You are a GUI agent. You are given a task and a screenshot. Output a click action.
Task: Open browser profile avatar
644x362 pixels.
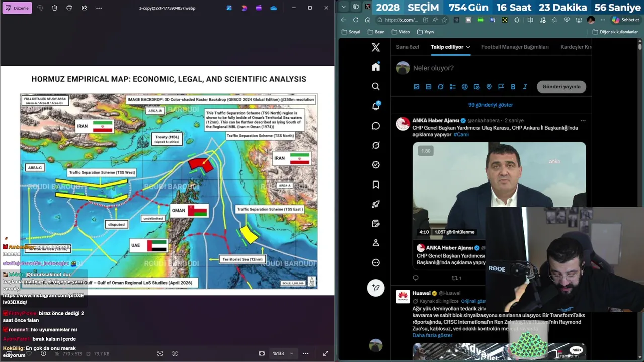point(591,20)
